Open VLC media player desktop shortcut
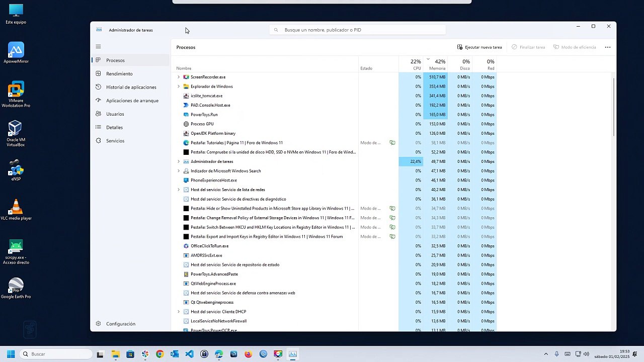Image resolution: width=644 pixels, height=362 pixels. coord(16,210)
